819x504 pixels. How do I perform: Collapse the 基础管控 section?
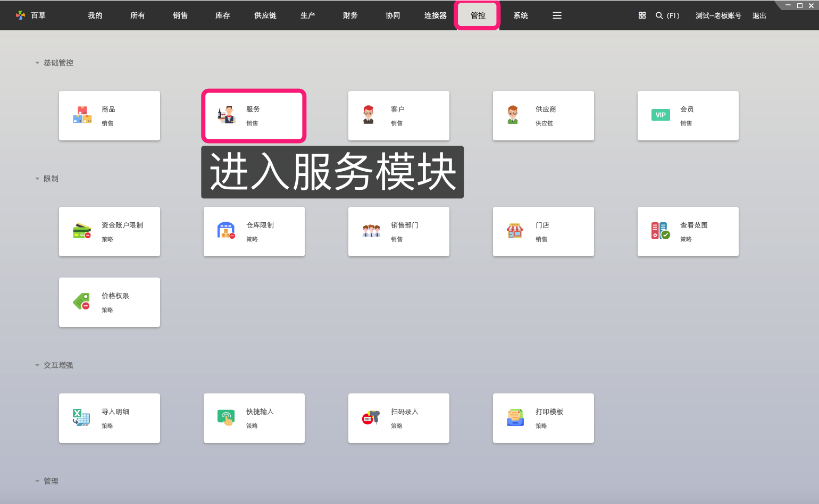[x=37, y=63]
